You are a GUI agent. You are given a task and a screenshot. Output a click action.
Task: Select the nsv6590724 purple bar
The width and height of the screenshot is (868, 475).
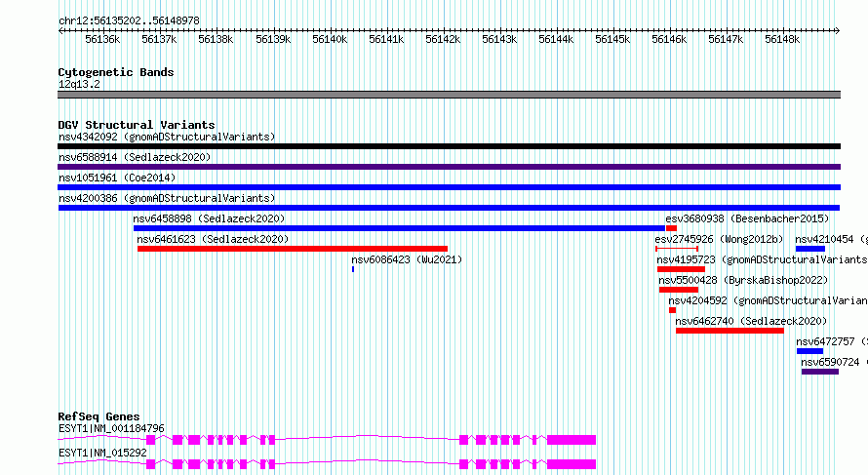click(x=820, y=372)
